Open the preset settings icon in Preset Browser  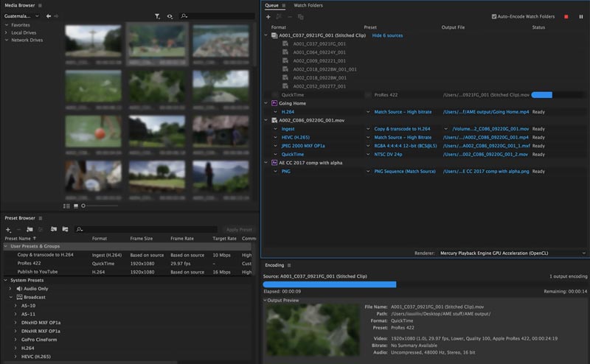41,229
